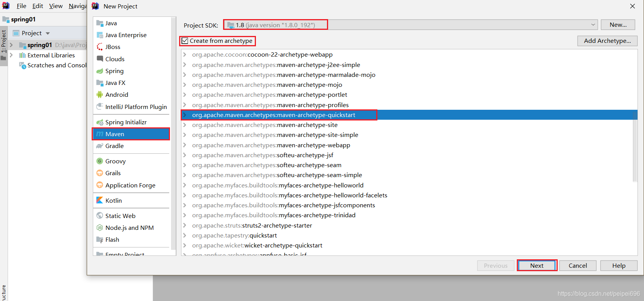Select maven-archetype-site archetype

265,125
